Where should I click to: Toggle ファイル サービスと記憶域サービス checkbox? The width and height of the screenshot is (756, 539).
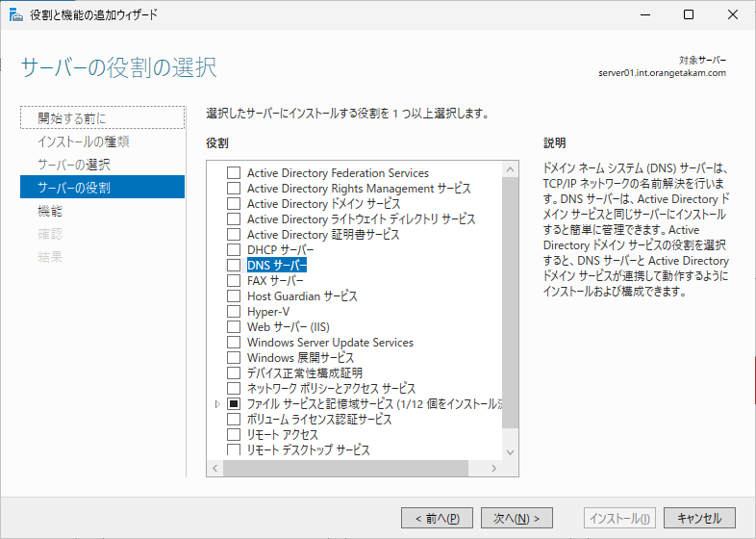[234, 404]
